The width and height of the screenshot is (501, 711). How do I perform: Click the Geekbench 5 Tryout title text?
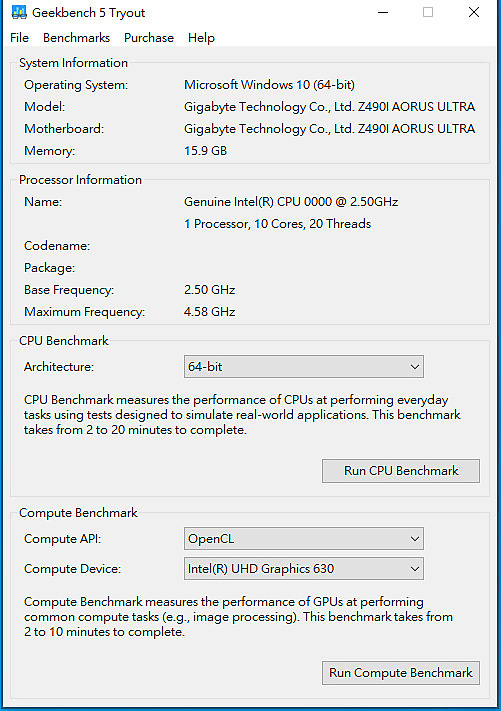click(88, 13)
